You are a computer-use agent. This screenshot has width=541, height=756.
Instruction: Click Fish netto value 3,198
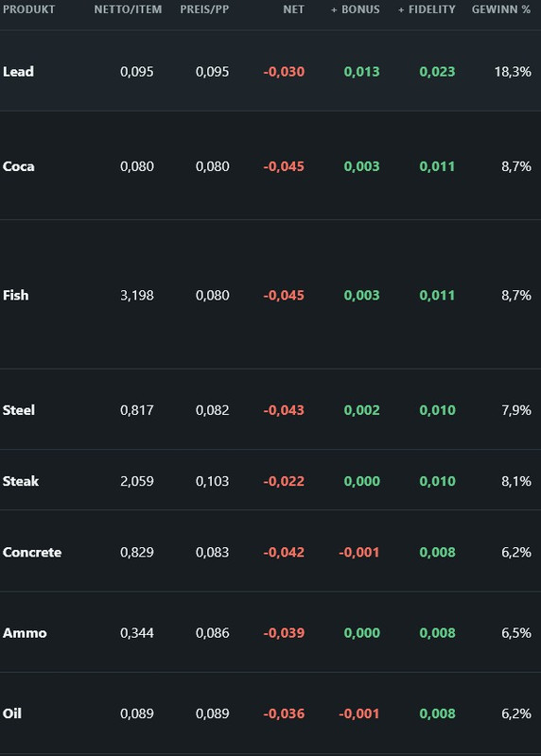click(137, 295)
